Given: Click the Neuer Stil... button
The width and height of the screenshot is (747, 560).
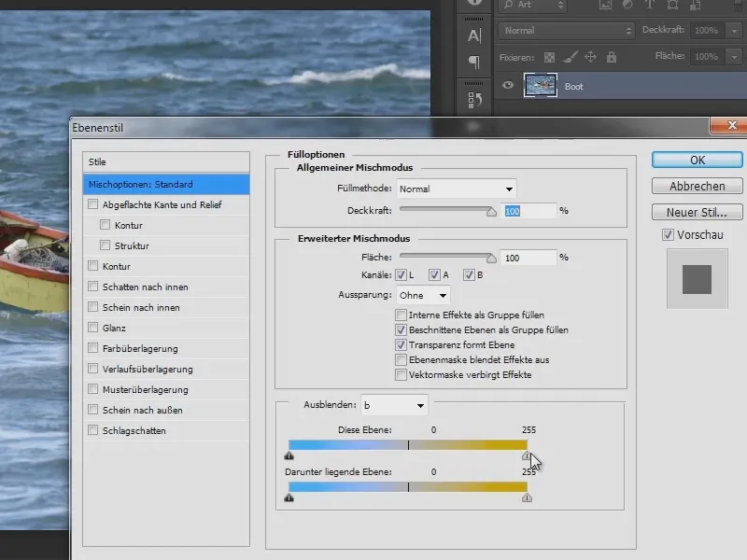Looking at the screenshot, I should (x=697, y=212).
